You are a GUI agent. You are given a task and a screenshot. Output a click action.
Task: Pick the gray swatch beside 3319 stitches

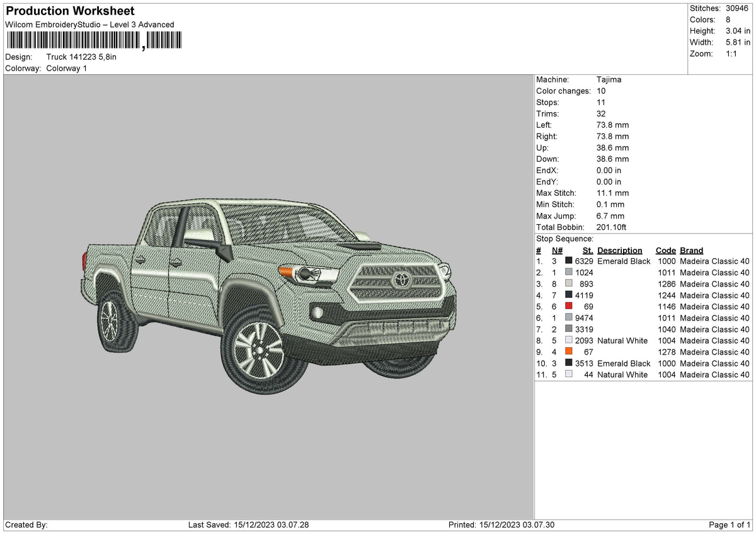(569, 329)
